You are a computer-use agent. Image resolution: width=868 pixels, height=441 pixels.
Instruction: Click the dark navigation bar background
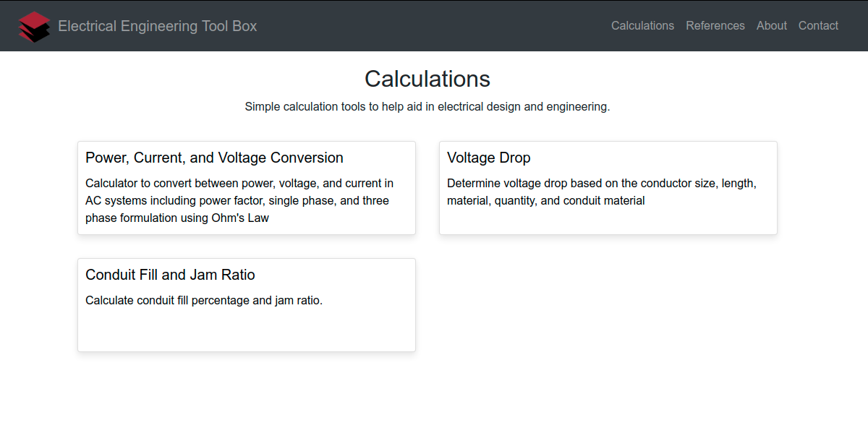point(434,26)
